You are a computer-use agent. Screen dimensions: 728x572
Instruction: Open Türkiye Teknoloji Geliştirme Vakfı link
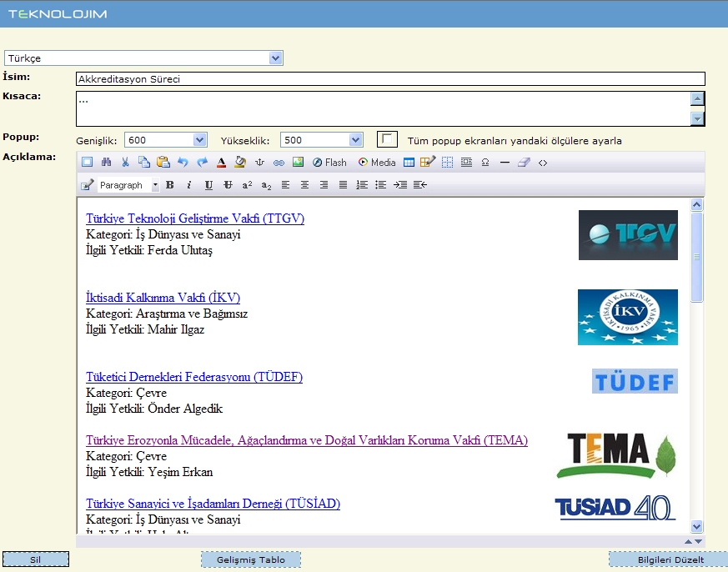pyautogui.click(x=195, y=218)
